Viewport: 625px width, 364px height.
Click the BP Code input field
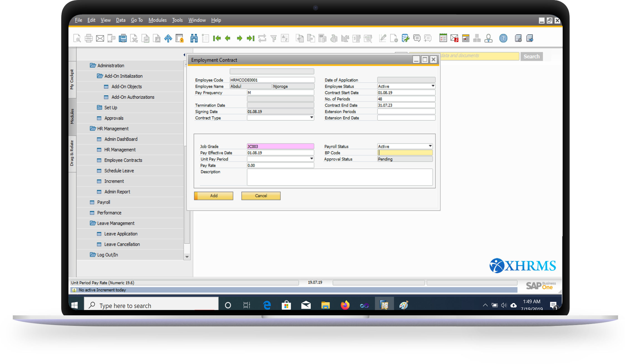(x=405, y=153)
